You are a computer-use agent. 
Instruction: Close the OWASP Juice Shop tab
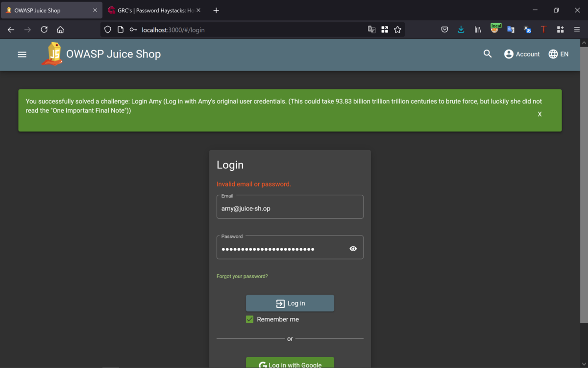click(x=95, y=10)
